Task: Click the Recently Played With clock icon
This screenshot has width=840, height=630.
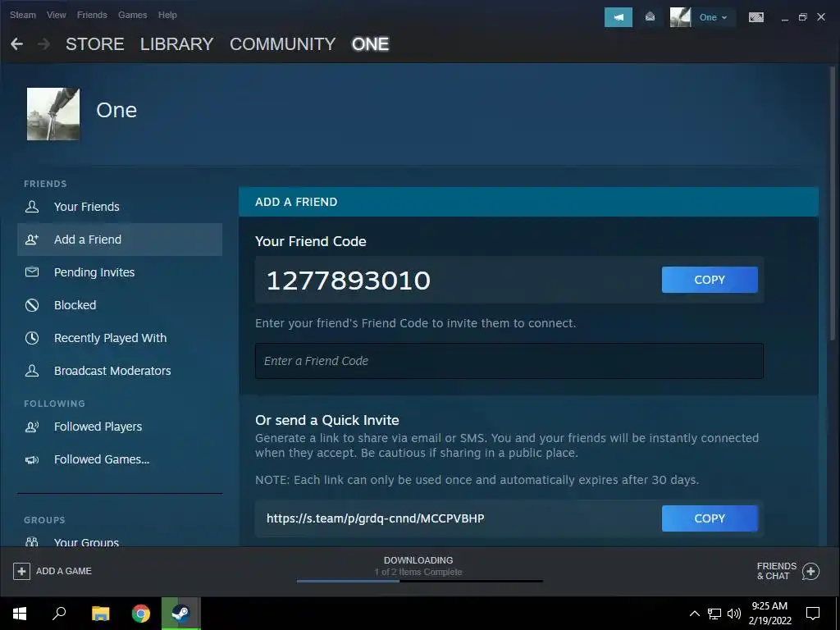Action: [x=32, y=338]
